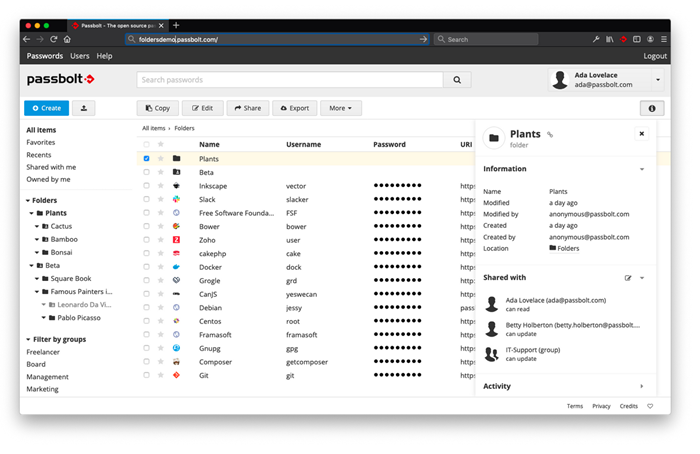Open the Passwords menu
This screenshot has height=454, width=700.
click(x=45, y=56)
